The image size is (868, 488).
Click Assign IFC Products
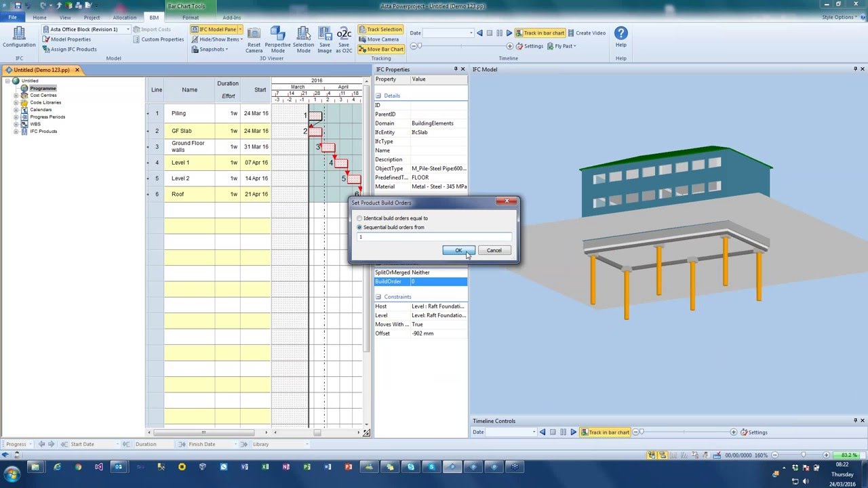[68, 49]
